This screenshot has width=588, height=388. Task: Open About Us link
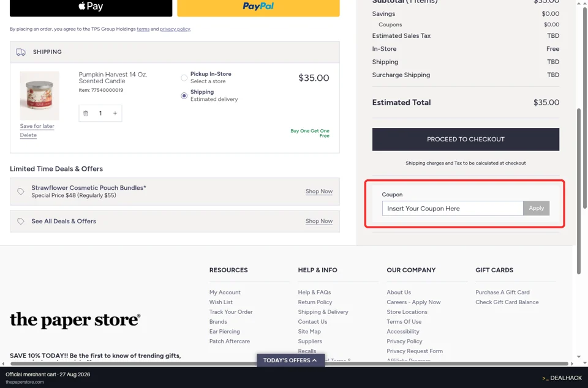click(399, 292)
